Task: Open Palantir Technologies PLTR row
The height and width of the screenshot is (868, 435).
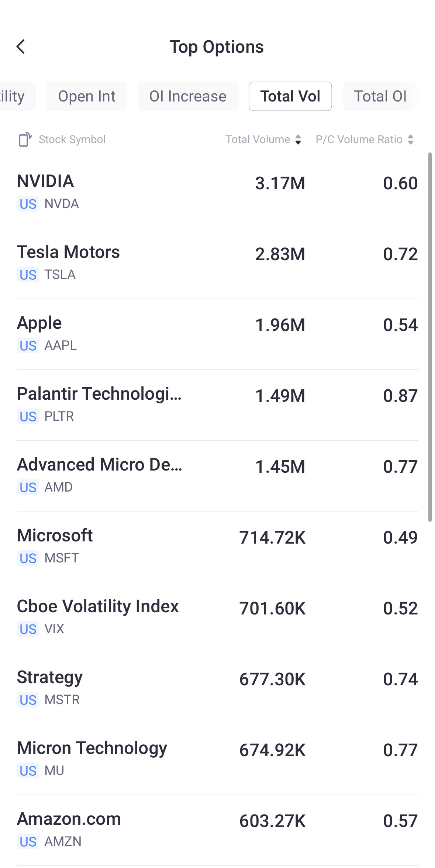Action: coord(217,404)
